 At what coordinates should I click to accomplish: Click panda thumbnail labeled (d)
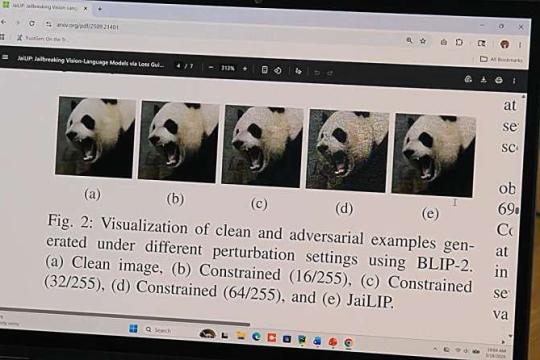click(x=347, y=151)
